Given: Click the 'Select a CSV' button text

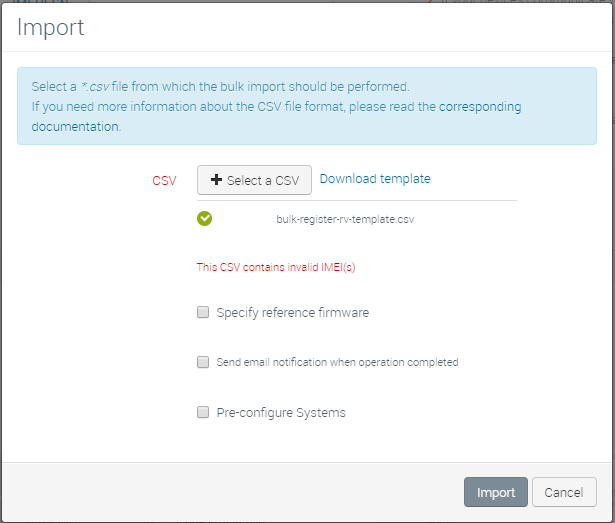Looking at the screenshot, I should (x=263, y=181).
